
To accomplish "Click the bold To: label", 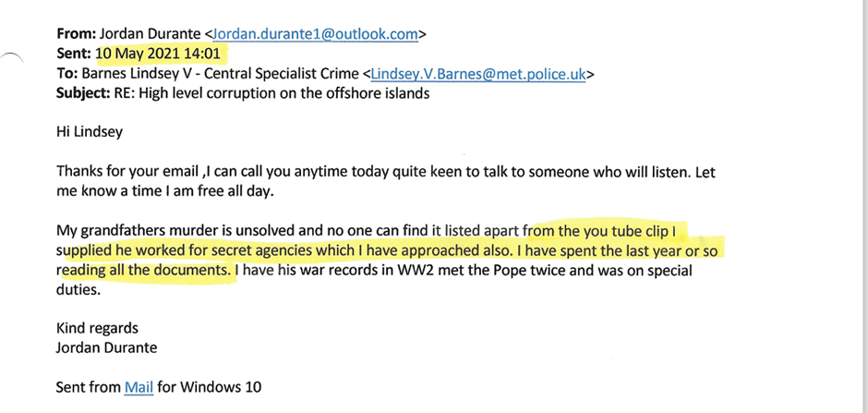I will [x=67, y=75].
